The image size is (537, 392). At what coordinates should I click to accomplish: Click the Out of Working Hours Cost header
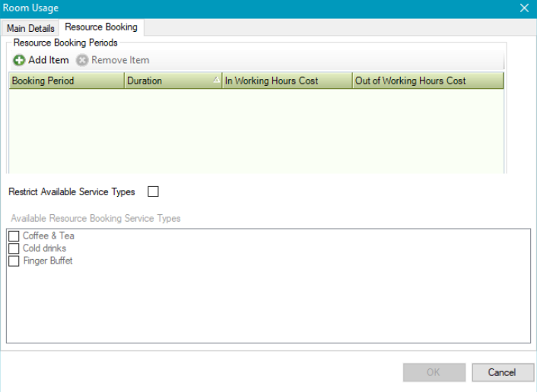[411, 81]
